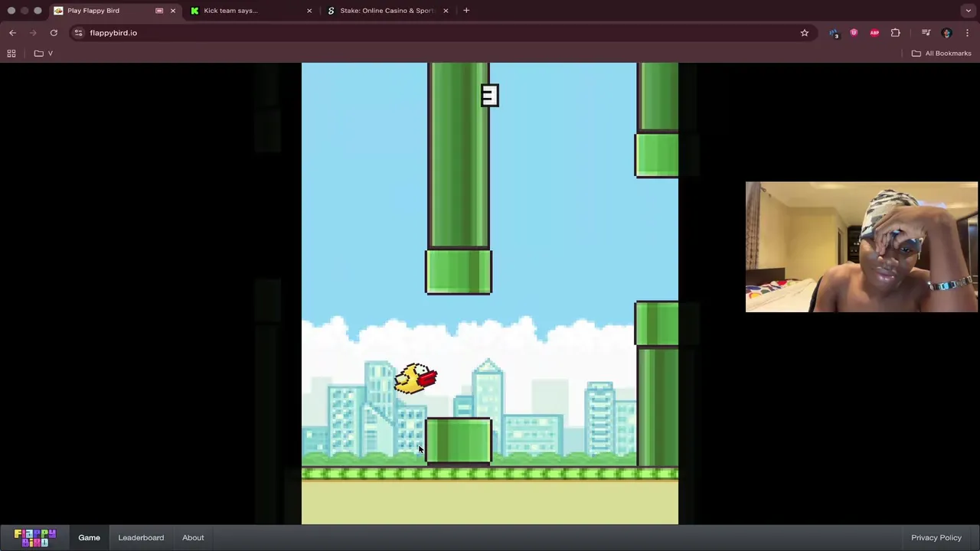Close the Kick team says tab
Screen dimensions: 980x551
click(309, 11)
